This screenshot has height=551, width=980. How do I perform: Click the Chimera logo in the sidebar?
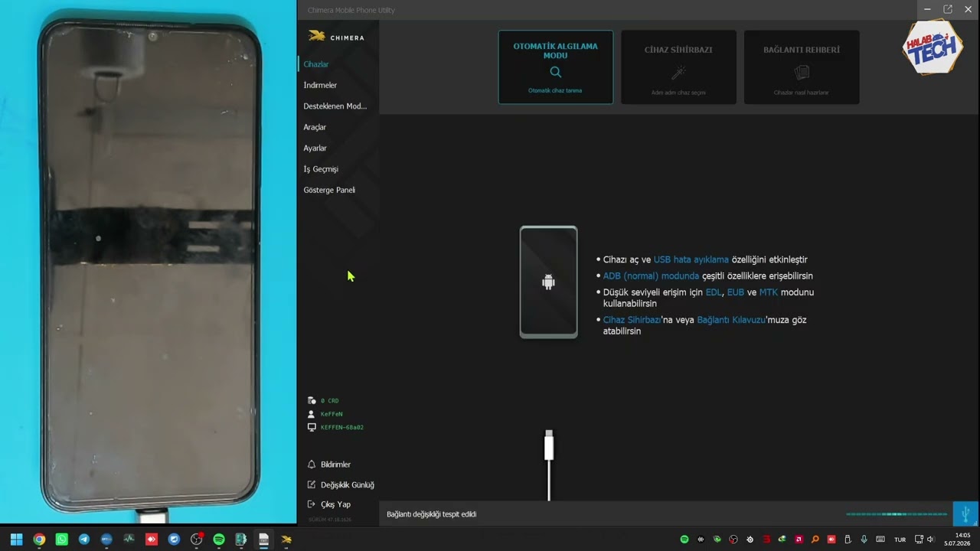tap(336, 37)
